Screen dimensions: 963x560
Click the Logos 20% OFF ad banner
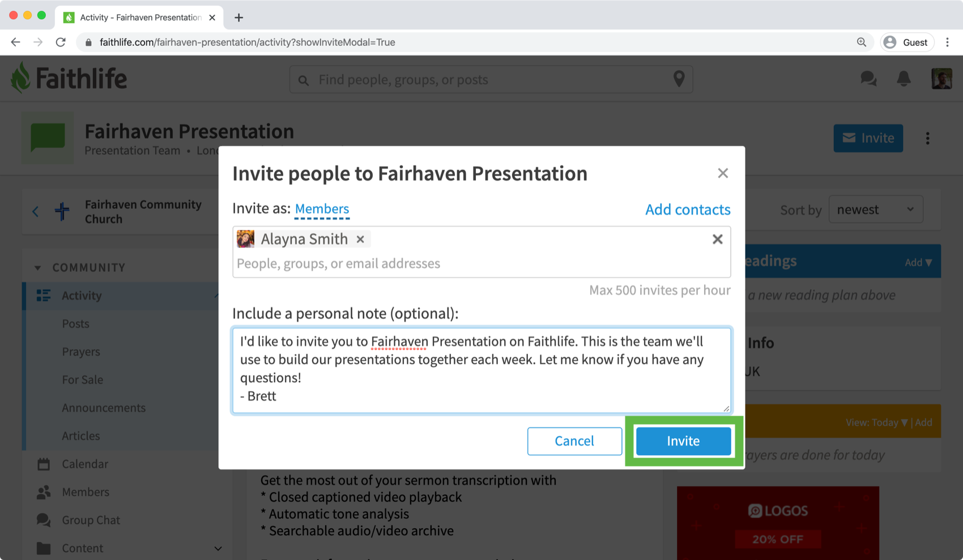[x=778, y=523]
